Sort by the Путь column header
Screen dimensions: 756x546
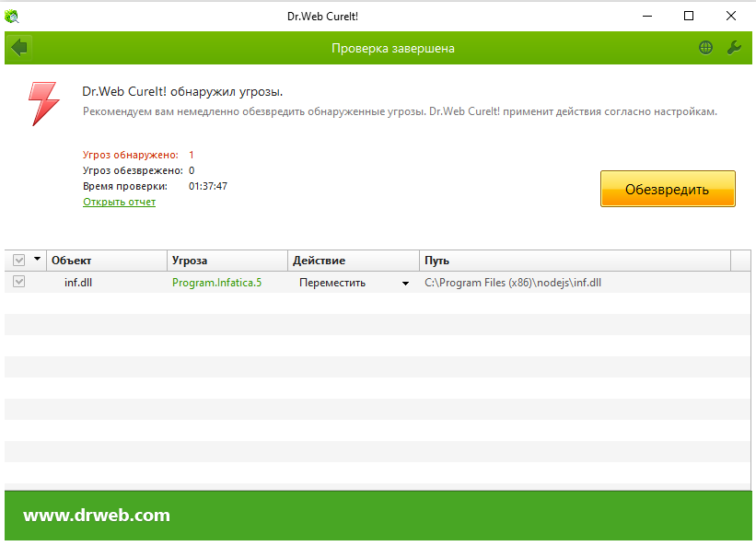575,261
